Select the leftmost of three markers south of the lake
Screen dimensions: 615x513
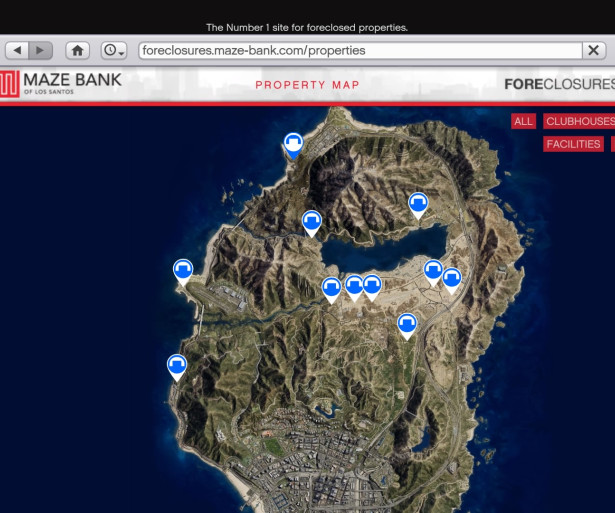click(331, 290)
